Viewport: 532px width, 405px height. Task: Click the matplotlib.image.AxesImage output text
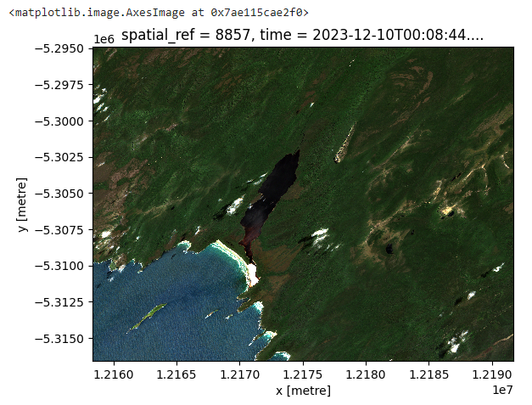point(159,13)
